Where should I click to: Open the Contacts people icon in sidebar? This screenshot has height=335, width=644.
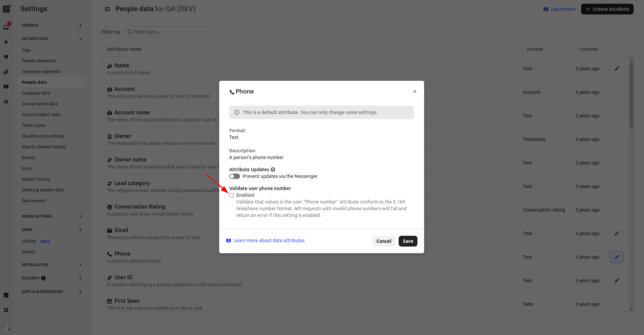click(6, 72)
